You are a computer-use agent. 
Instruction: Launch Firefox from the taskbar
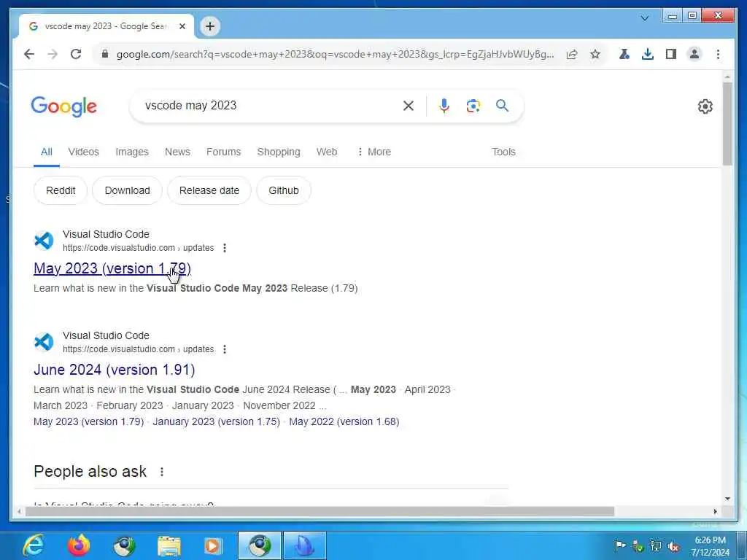79,545
